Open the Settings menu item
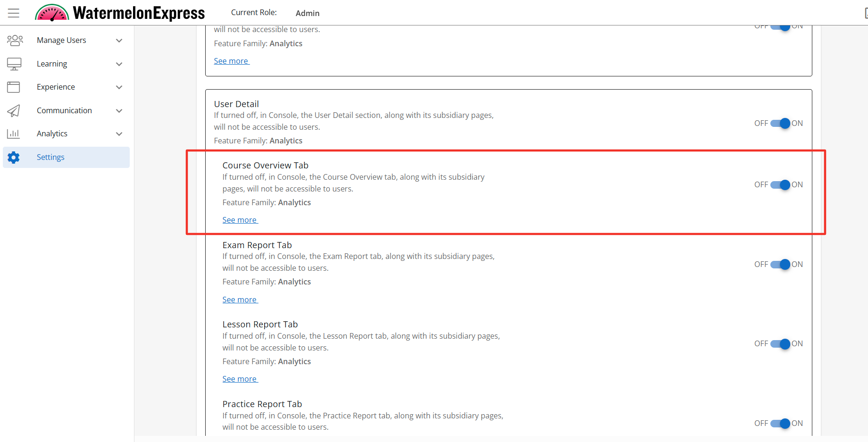868x442 pixels. coord(50,157)
